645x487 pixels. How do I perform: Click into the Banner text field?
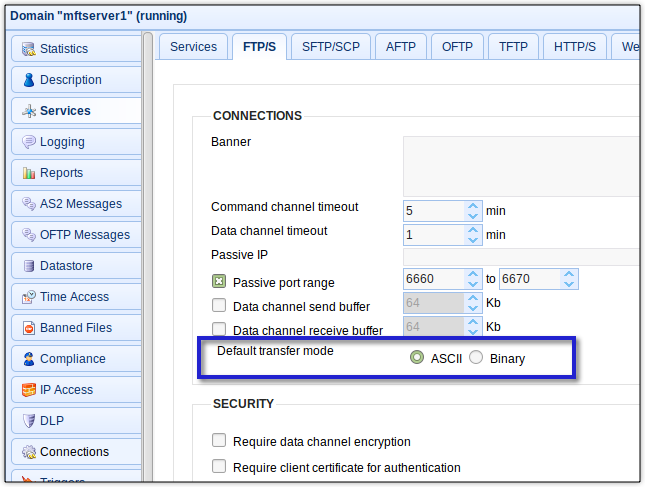(x=520, y=165)
